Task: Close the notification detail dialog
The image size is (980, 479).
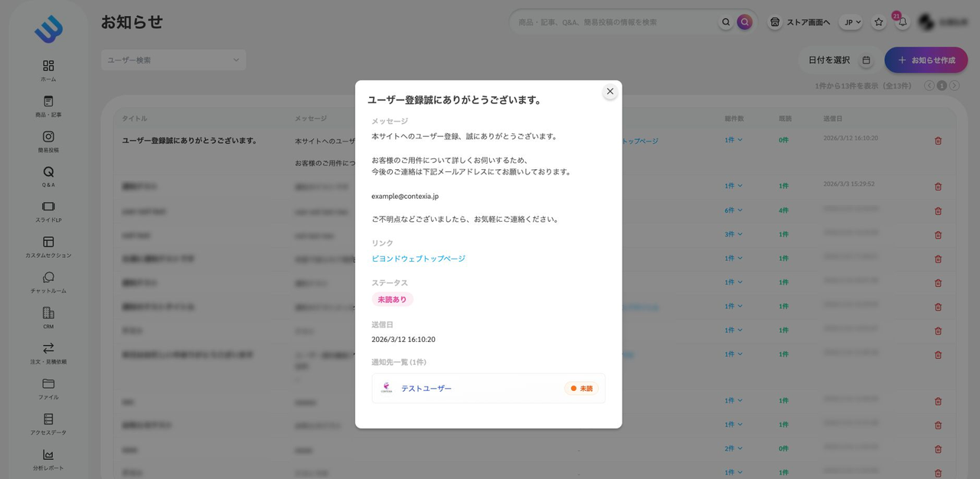Action: click(609, 92)
